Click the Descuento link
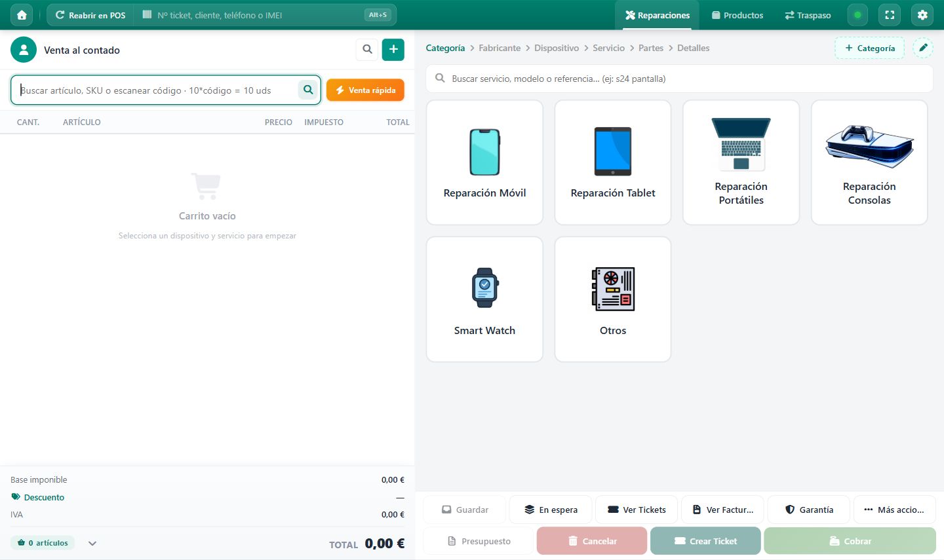 pyautogui.click(x=38, y=497)
